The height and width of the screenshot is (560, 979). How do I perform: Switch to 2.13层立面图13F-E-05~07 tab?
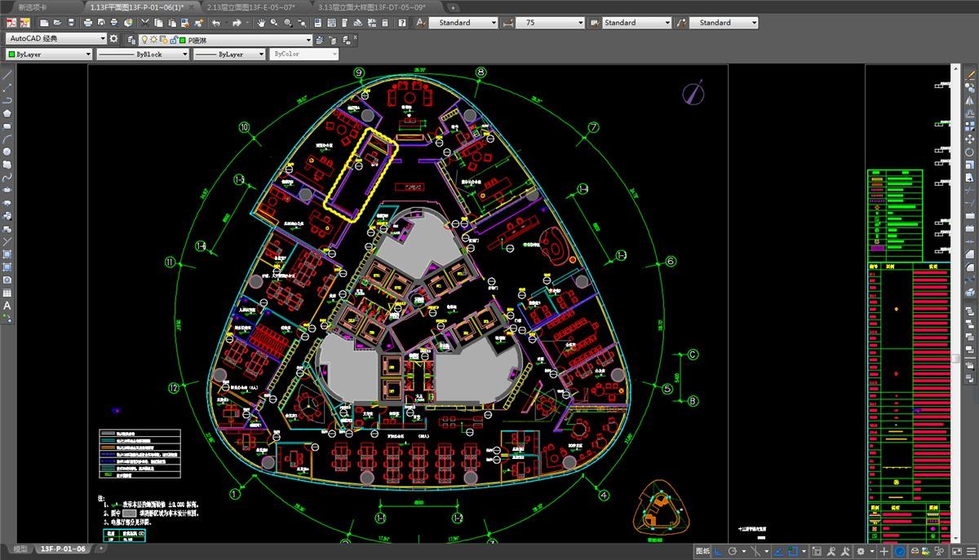(251, 7)
